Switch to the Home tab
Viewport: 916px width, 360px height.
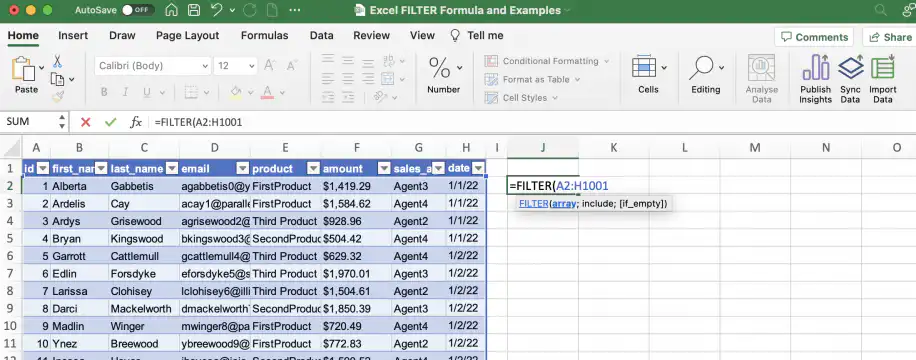pos(23,36)
